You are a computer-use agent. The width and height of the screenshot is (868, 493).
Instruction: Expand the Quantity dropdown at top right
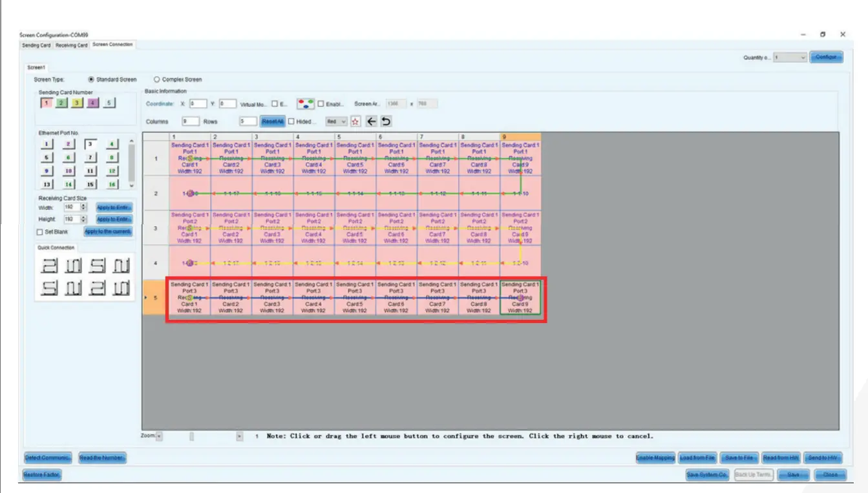[803, 58]
